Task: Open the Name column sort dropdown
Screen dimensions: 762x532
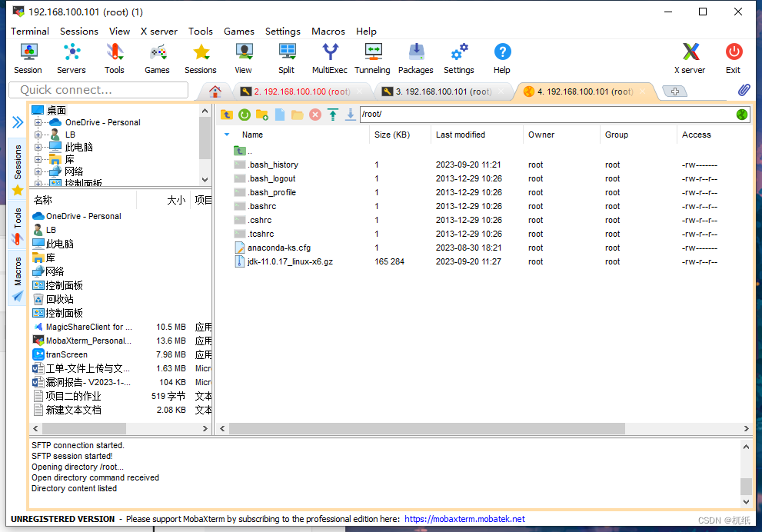Action: [x=225, y=135]
